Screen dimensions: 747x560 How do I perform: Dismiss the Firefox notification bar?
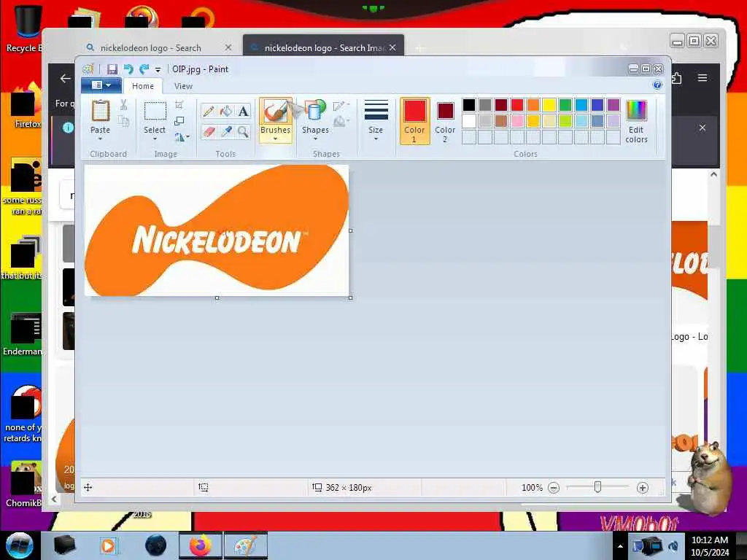[703, 128]
